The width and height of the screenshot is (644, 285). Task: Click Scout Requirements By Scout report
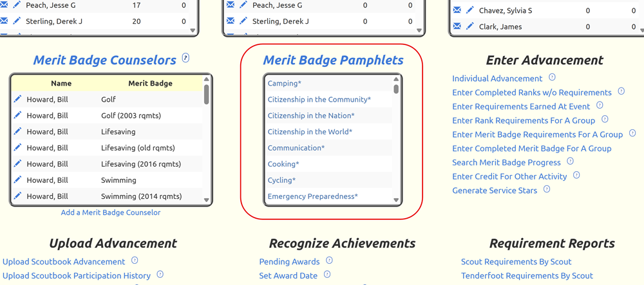[x=516, y=262]
